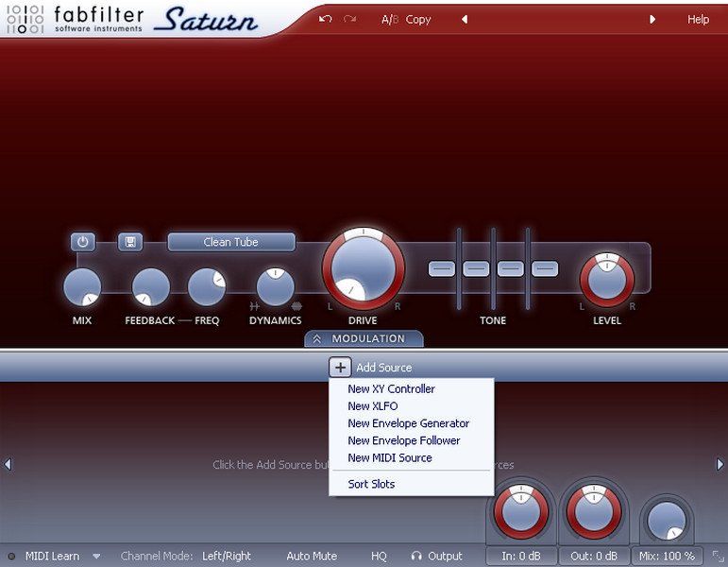Collapse the Modulation section
The width and height of the screenshot is (728, 567).
point(364,338)
